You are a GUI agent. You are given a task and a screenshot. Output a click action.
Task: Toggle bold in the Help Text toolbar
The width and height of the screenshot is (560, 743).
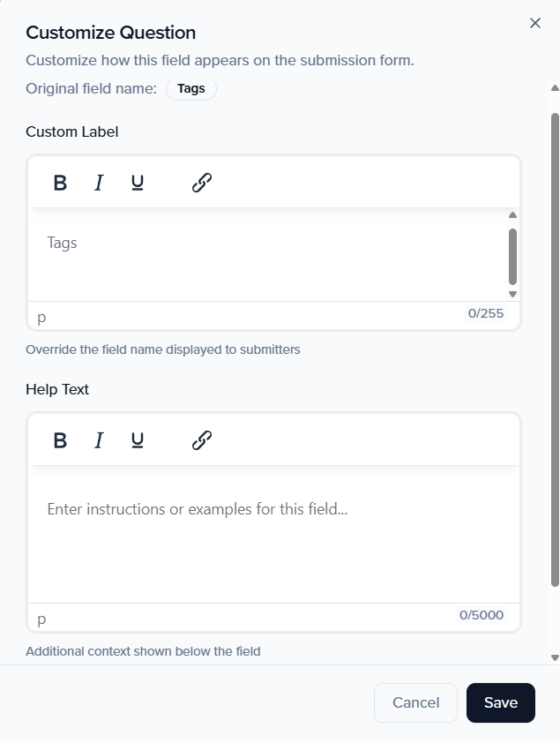(x=60, y=440)
